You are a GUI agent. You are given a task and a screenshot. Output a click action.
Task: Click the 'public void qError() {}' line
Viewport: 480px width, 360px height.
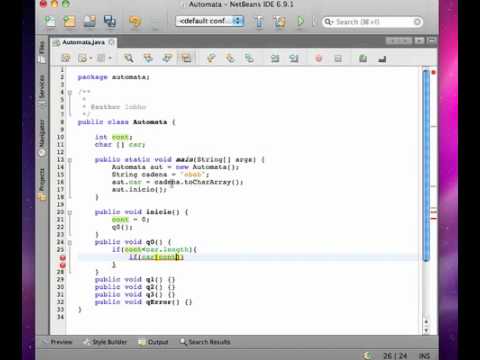[143, 302]
